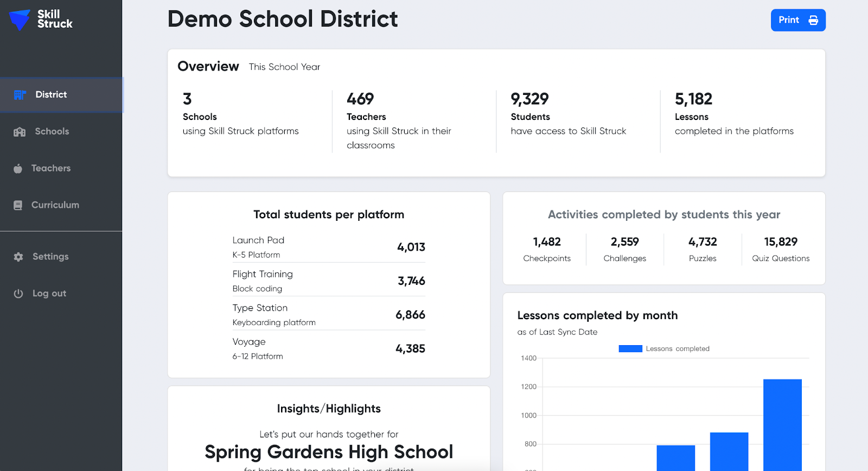
Task: Go to Teachers section
Action: pyautogui.click(x=61, y=168)
